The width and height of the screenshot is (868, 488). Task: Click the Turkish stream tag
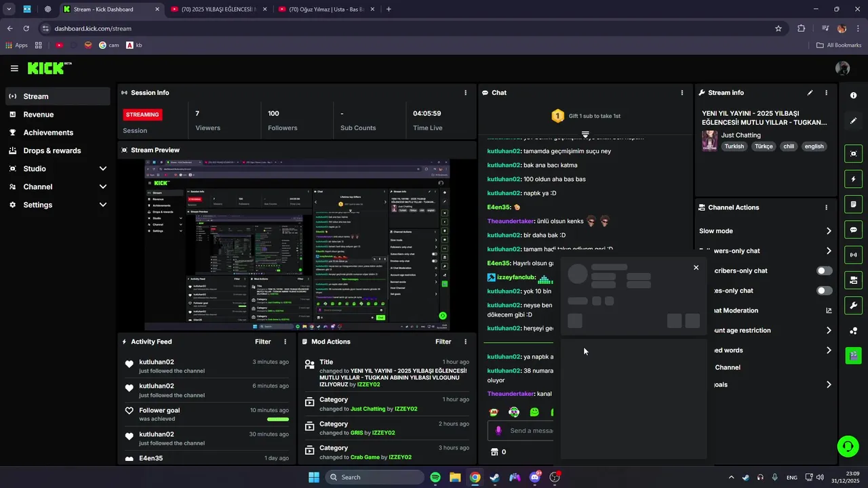point(734,146)
